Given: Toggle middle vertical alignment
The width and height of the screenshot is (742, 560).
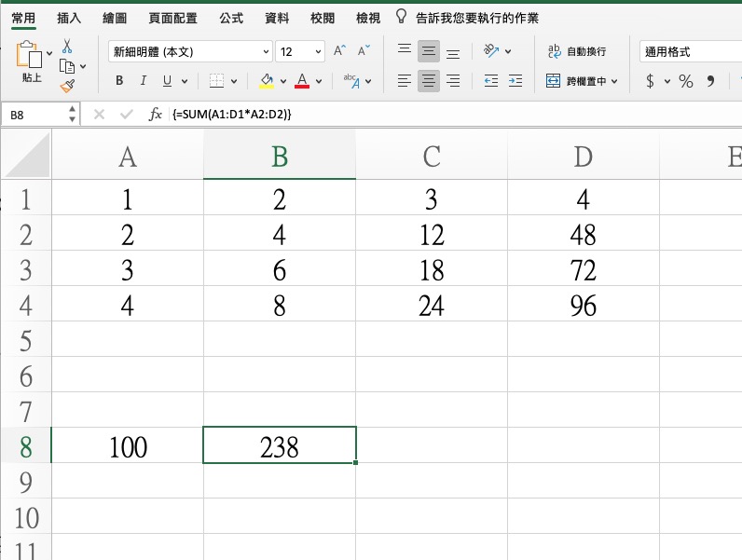Looking at the screenshot, I should pyautogui.click(x=429, y=50).
